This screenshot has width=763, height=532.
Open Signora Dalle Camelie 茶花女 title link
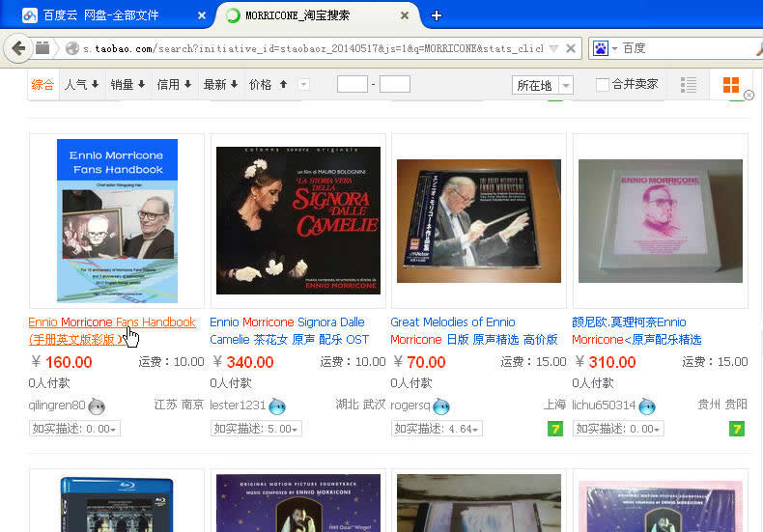[x=290, y=330]
